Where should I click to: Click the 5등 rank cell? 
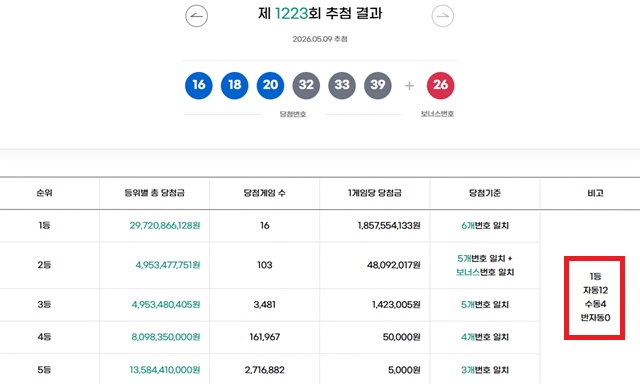(44, 370)
